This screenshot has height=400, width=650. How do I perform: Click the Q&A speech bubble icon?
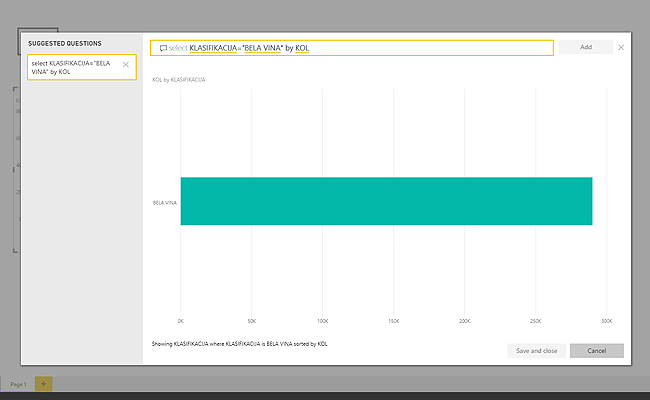163,48
